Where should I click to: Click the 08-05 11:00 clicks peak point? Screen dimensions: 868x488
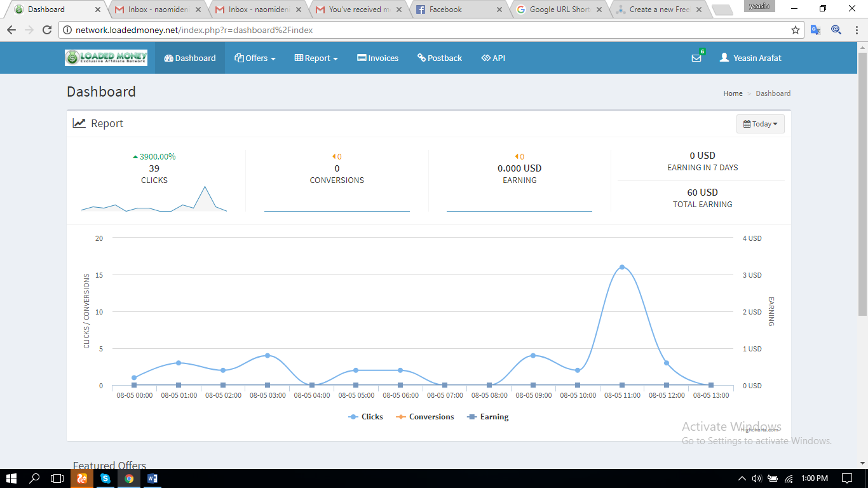coord(622,268)
